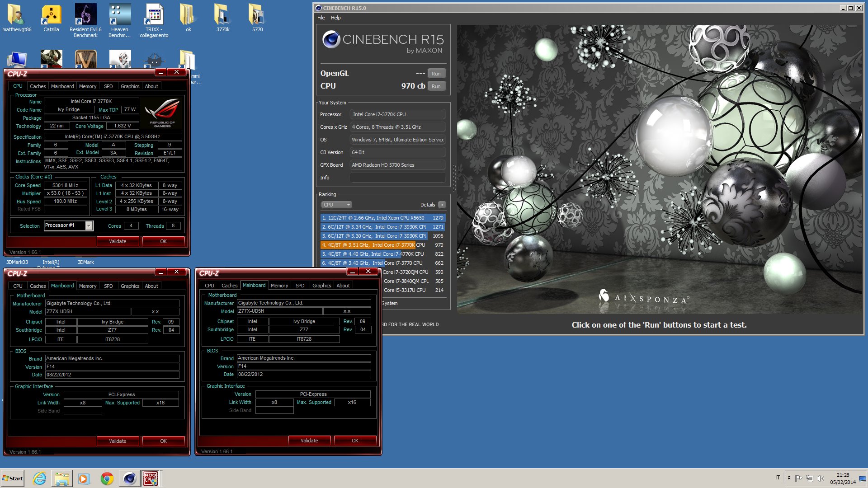Open Internet Explorer from the taskbar
The image size is (868, 488).
coord(40,479)
